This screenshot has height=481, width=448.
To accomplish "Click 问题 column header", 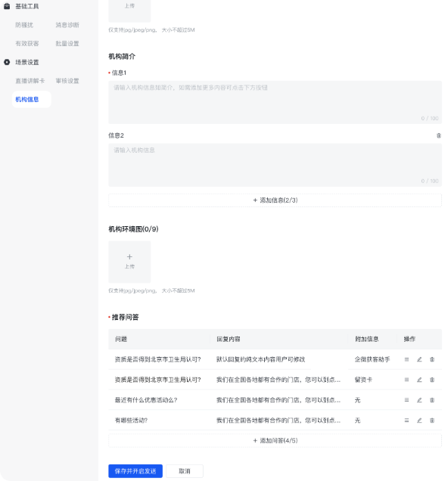I will click(121, 339).
